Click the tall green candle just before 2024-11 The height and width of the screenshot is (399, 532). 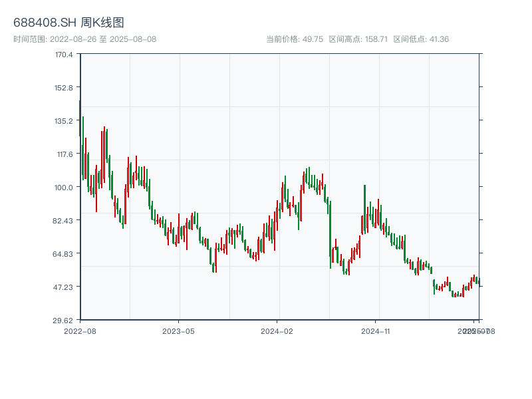364,209
